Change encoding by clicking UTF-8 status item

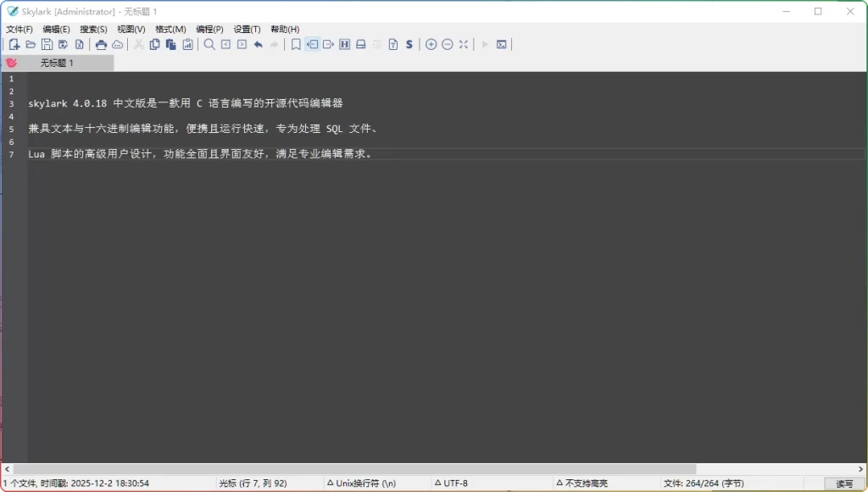tap(455, 483)
